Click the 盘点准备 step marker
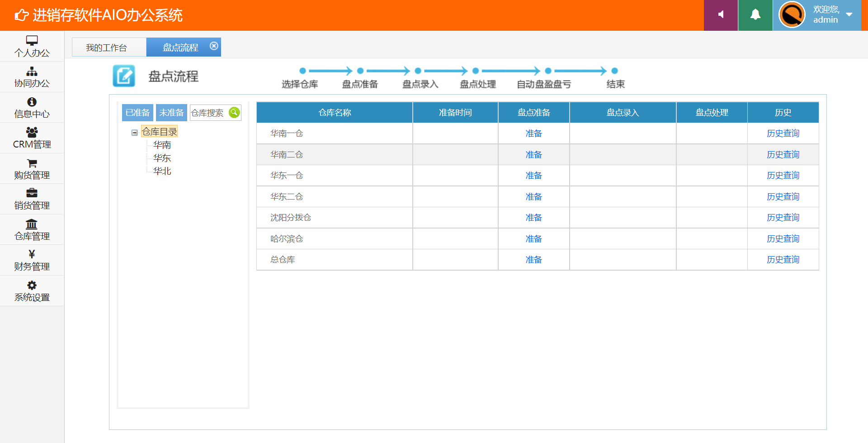The height and width of the screenshot is (443, 868). 360,71
